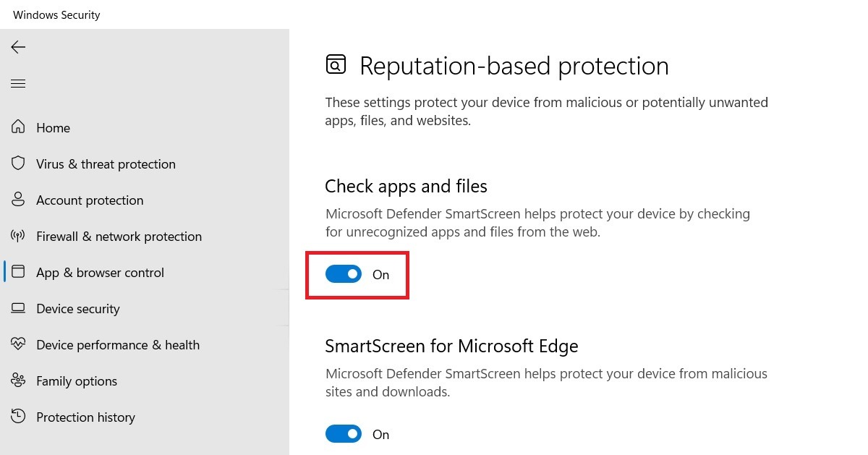Open the Reputation-based protection header icon
Image resolution: width=868 pixels, height=455 pixels.
tap(336, 64)
